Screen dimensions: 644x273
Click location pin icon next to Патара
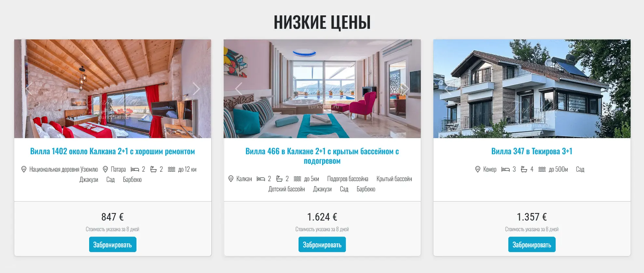pyautogui.click(x=105, y=169)
